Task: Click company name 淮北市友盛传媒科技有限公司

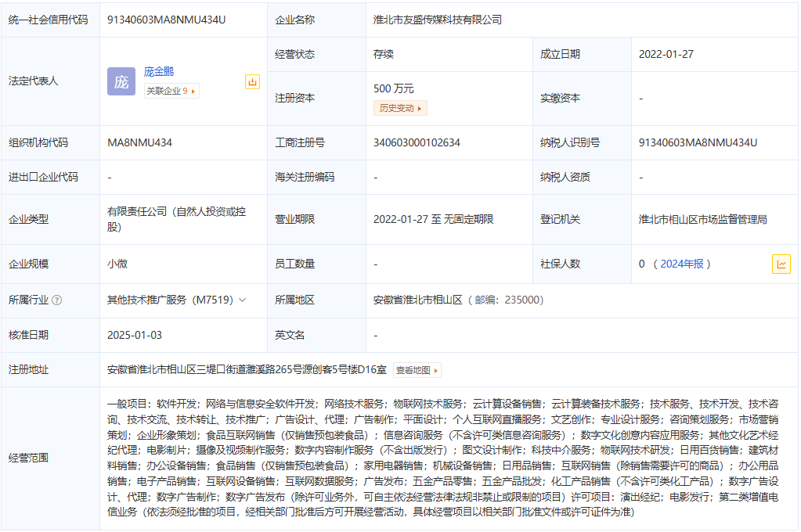Action: (438, 20)
